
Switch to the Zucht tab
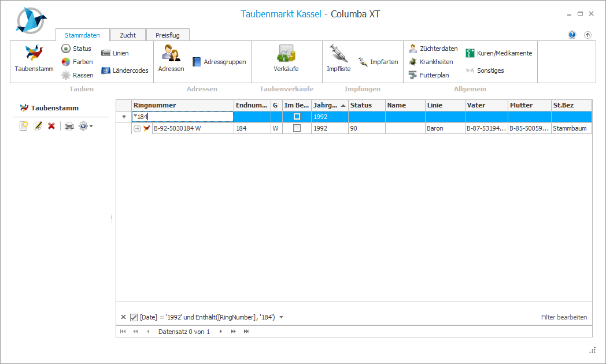pos(128,35)
